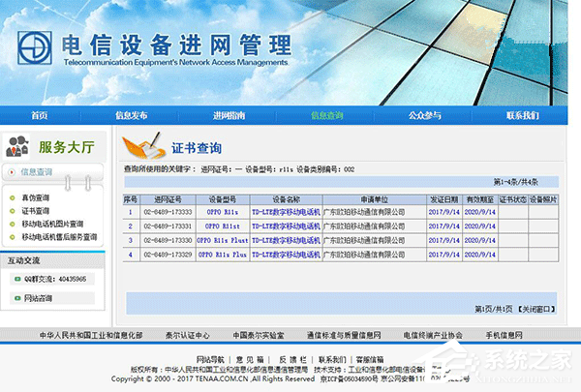
Task: Open 移动电话机售后服务查询 link
Action: pyautogui.click(x=59, y=237)
